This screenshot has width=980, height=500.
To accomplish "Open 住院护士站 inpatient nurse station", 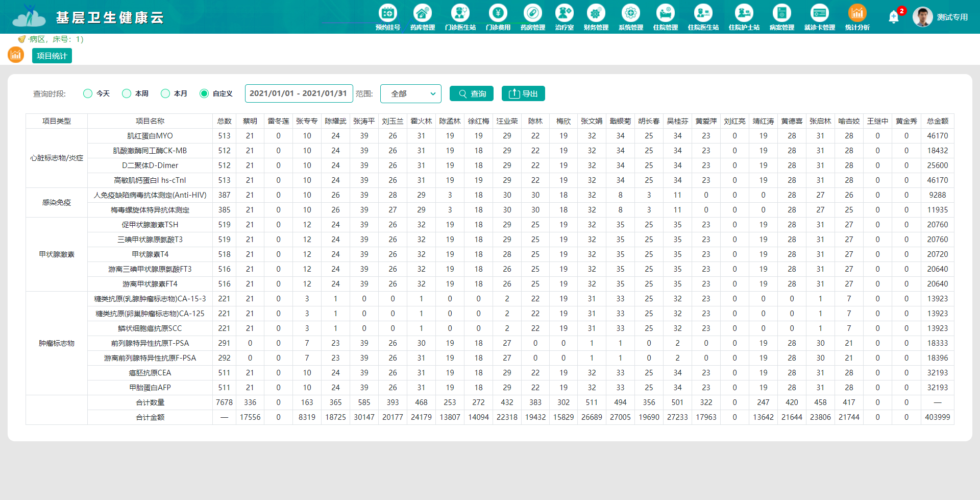I will 744,17.
